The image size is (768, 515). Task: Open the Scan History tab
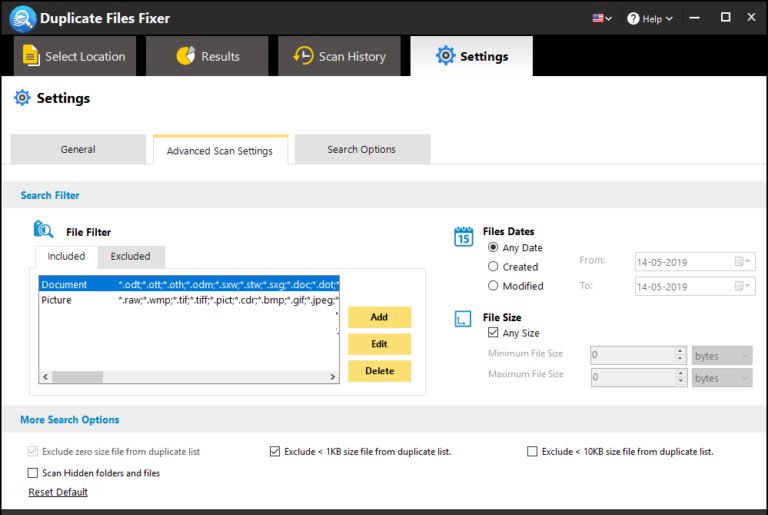[339, 56]
